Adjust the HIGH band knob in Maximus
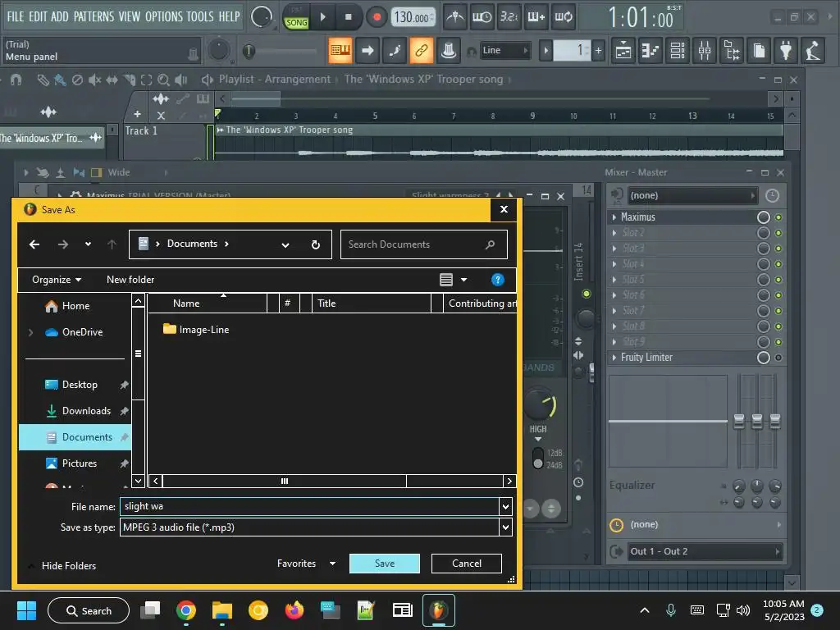 click(541, 404)
